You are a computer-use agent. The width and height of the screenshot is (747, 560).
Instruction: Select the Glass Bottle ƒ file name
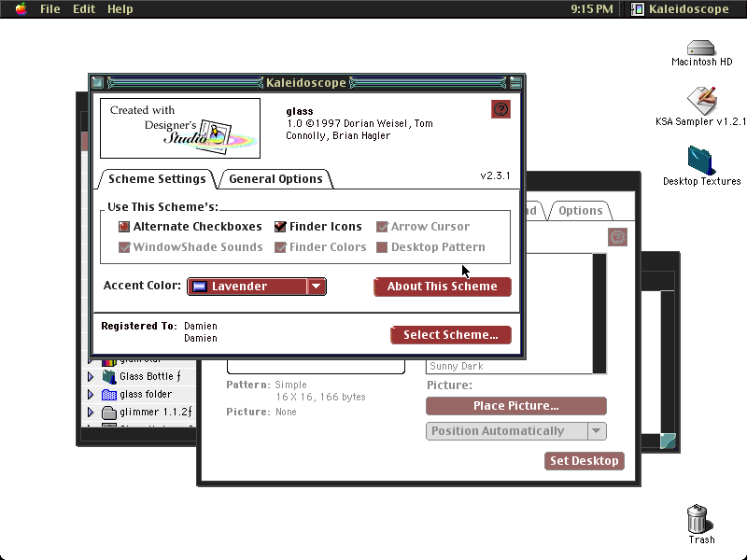pos(150,377)
